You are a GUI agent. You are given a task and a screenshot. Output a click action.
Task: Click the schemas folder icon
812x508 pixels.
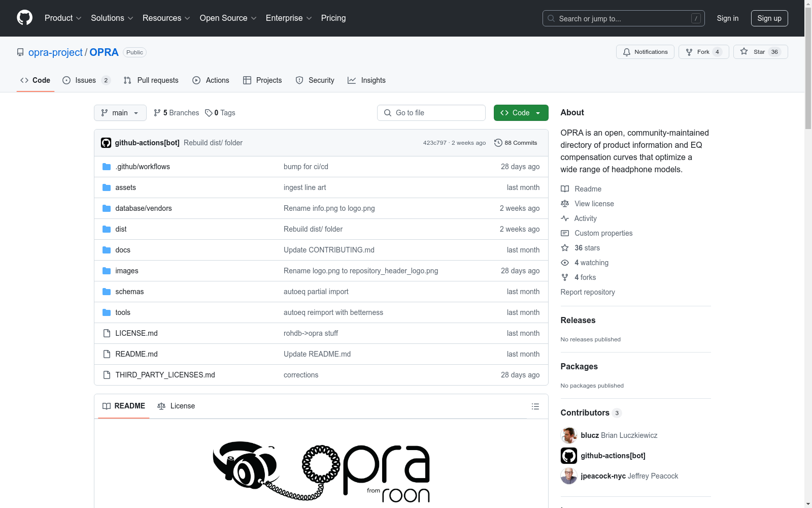(x=107, y=292)
